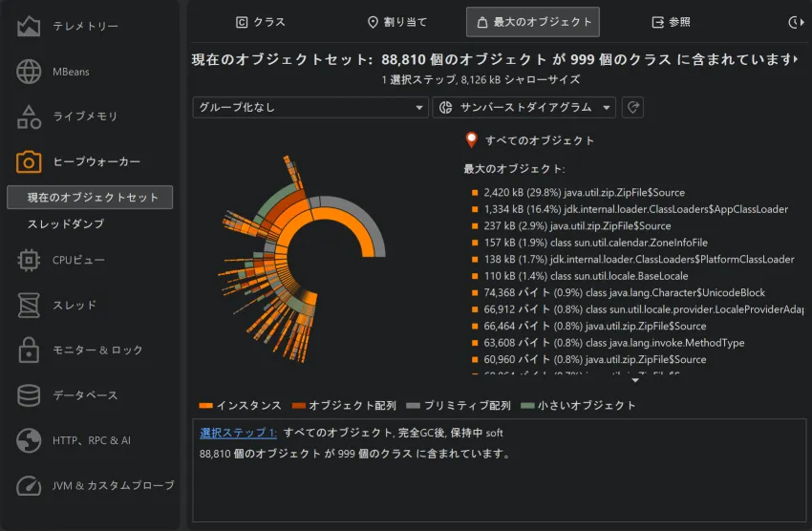This screenshot has width=812, height=531.
Task: Open the サンバーストダイアグラム view dropdown
Action: click(524, 107)
